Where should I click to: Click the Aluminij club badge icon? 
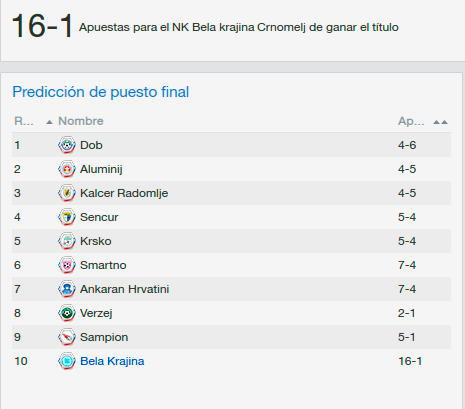[67, 169]
